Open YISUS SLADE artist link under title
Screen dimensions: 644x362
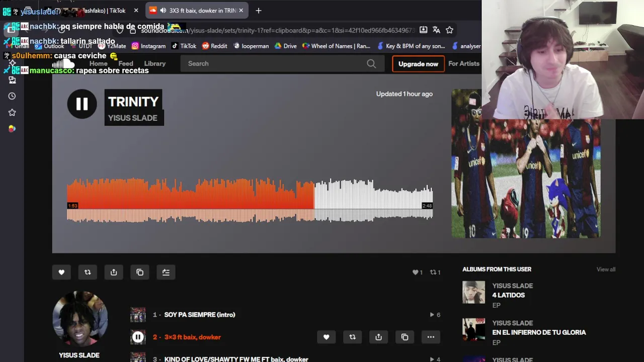coord(133,118)
